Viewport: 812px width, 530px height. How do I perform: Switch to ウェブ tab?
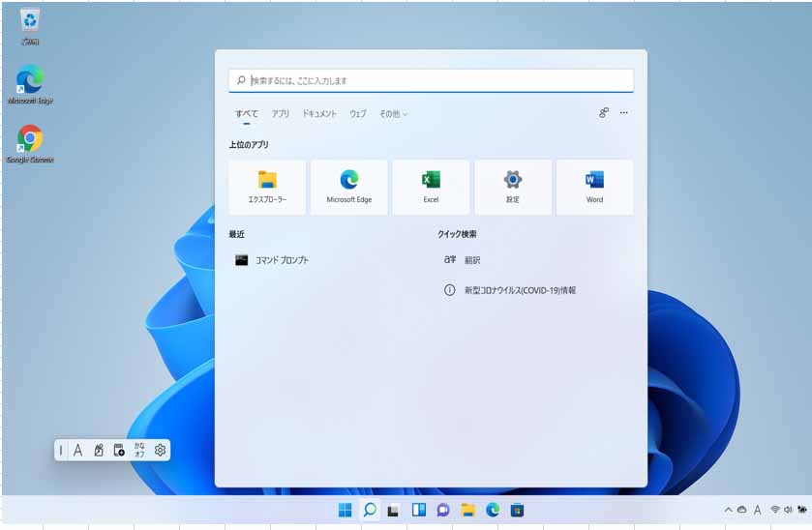(358, 114)
